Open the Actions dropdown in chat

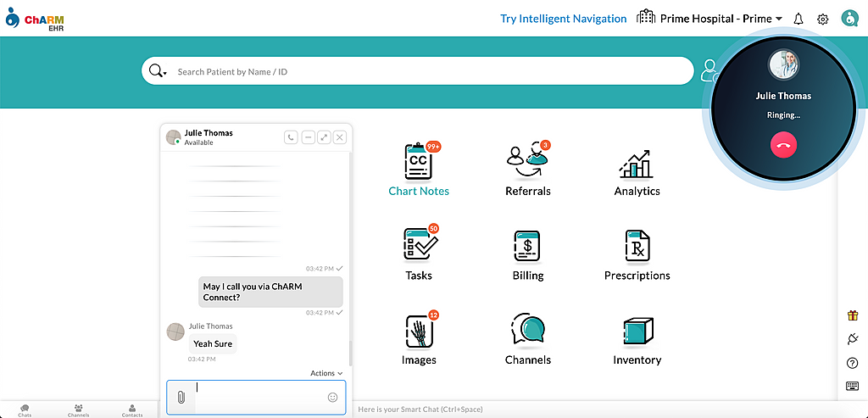click(x=326, y=373)
